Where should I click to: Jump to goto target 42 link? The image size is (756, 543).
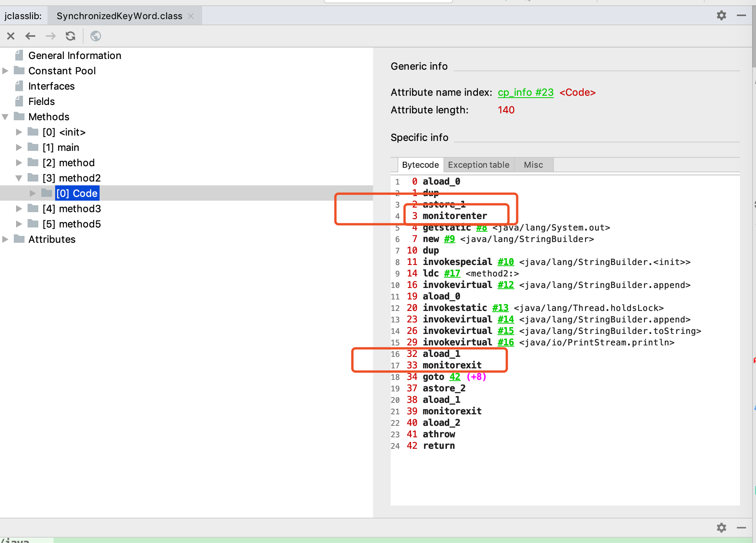pos(455,377)
